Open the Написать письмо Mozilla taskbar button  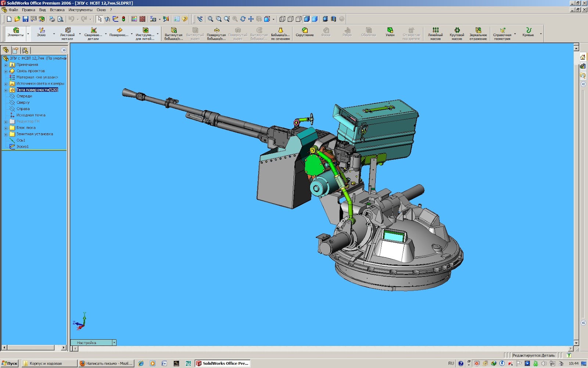[x=106, y=363]
